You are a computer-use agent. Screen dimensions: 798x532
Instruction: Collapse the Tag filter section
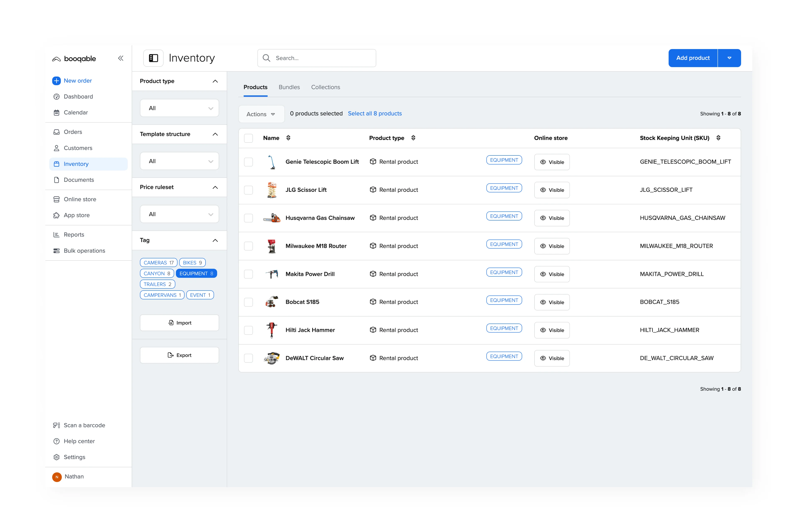(215, 240)
